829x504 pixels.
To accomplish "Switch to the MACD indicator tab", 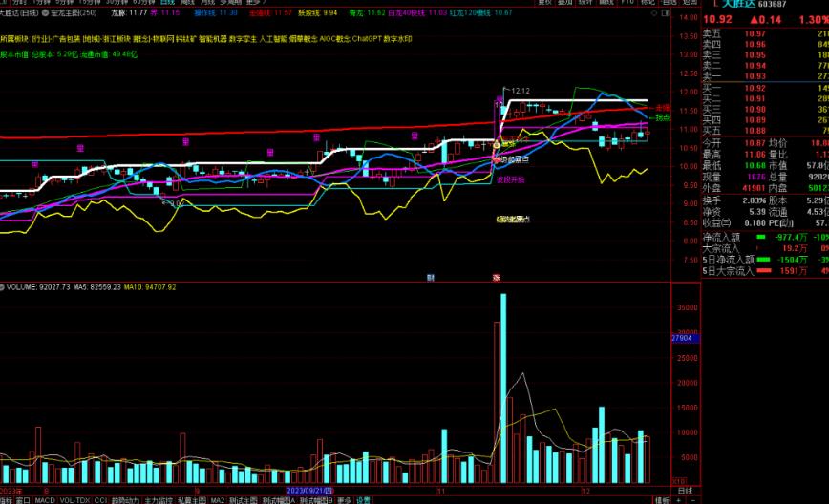I will [45, 500].
